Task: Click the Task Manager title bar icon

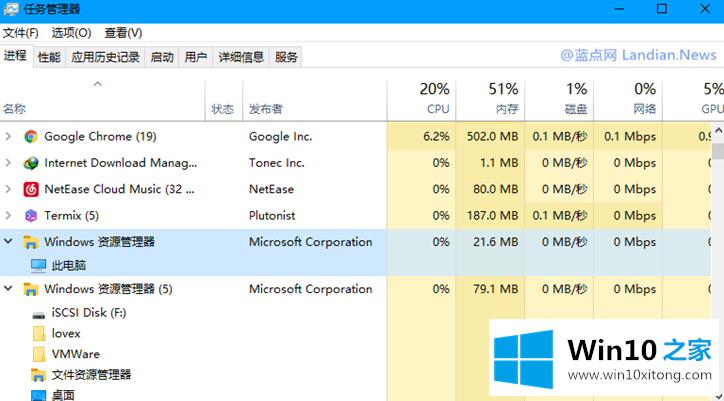Action: [x=11, y=10]
